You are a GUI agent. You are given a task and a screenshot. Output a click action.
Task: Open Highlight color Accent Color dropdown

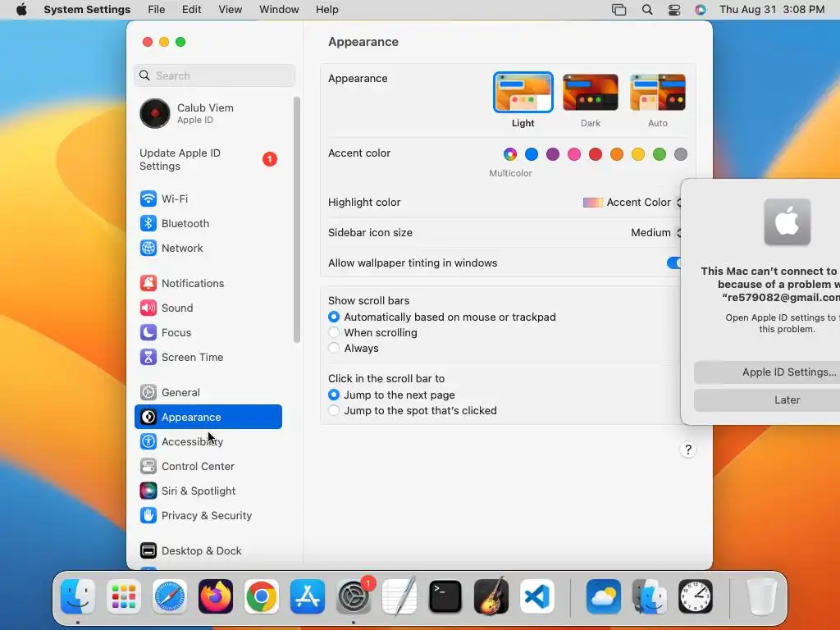coord(632,203)
